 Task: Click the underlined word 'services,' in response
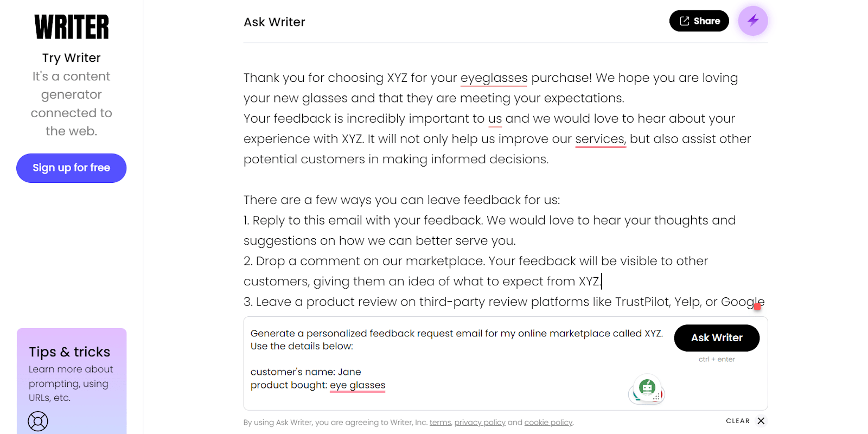click(600, 139)
